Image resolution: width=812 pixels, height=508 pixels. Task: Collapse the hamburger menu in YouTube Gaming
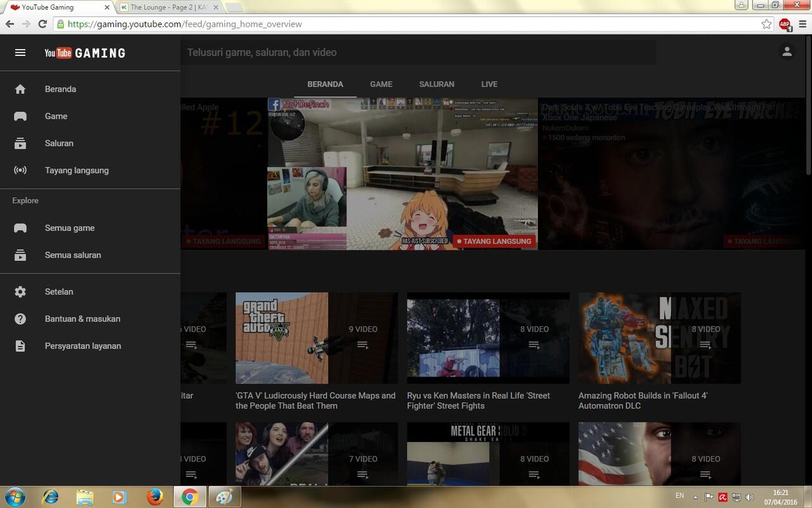(20, 53)
